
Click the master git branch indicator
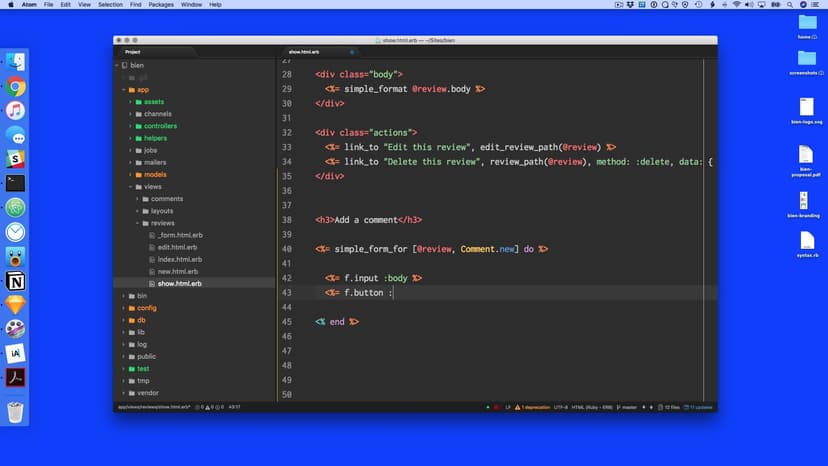coord(629,407)
